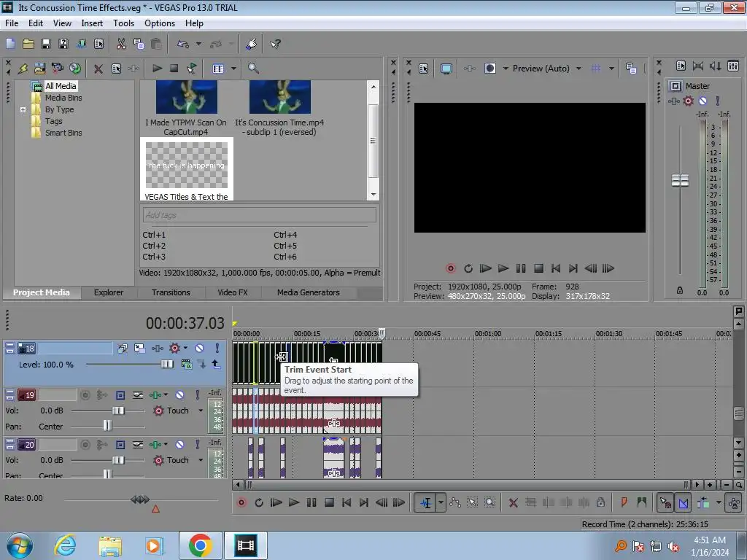Click the Add tags input field
This screenshot has height=560, width=747.
[260, 215]
